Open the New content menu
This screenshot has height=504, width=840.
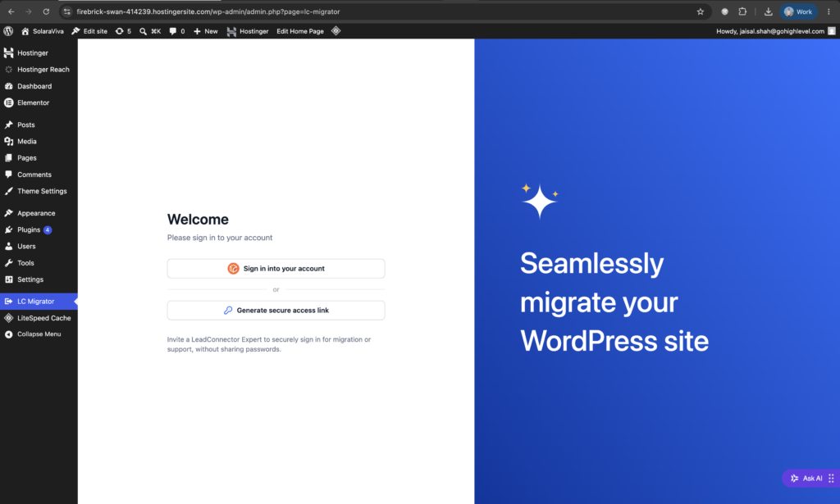[206, 31]
